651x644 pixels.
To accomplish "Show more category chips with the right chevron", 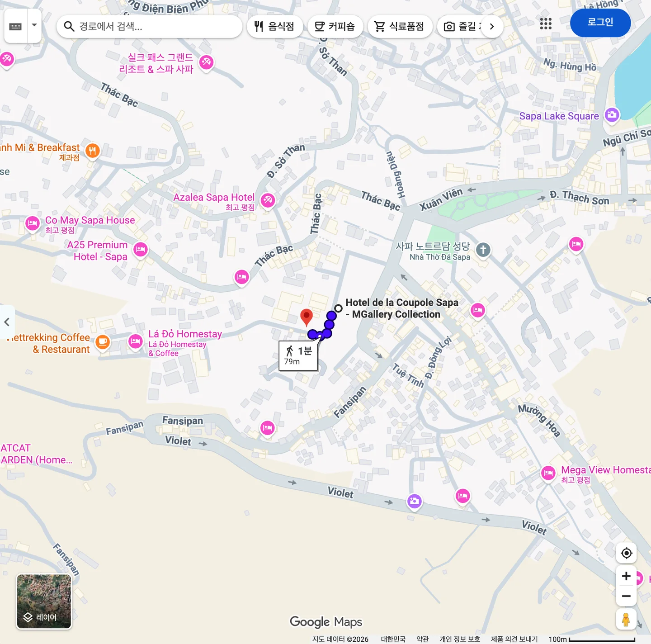I will (x=492, y=26).
